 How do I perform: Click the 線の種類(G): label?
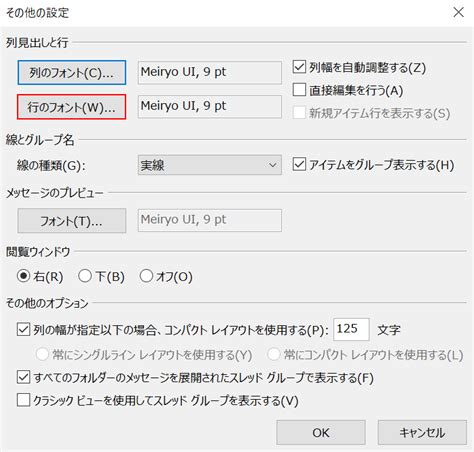point(51,165)
